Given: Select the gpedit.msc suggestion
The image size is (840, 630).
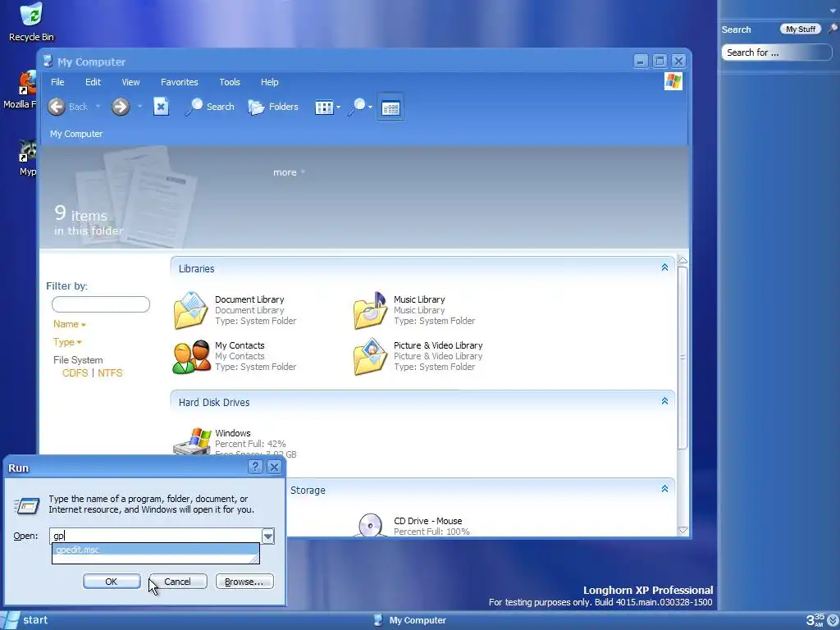Looking at the screenshot, I should [155, 550].
